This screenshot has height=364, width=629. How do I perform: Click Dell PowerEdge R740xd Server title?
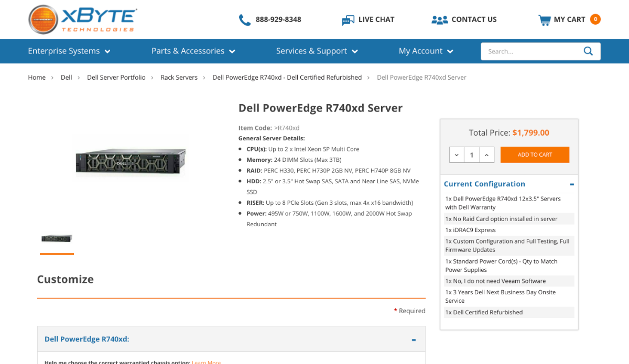[321, 108]
